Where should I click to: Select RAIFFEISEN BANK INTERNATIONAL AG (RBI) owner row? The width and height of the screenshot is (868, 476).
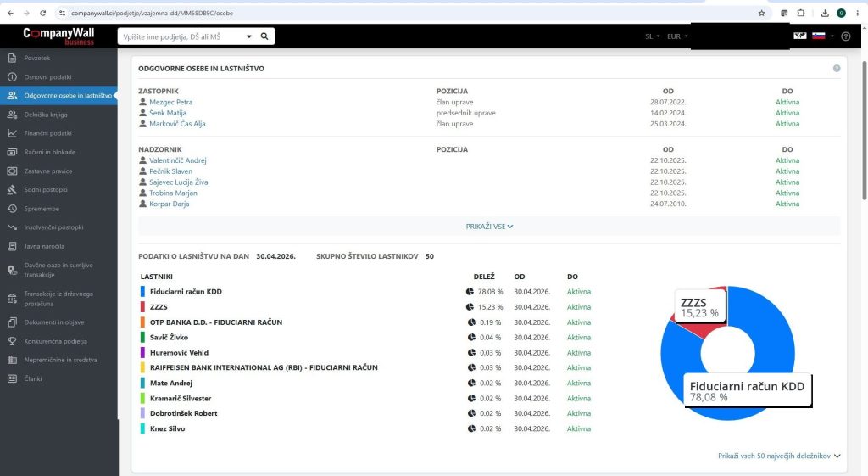264,368
